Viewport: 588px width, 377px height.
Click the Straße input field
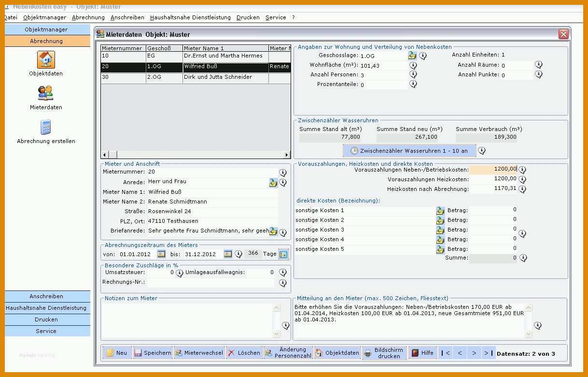(x=212, y=212)
